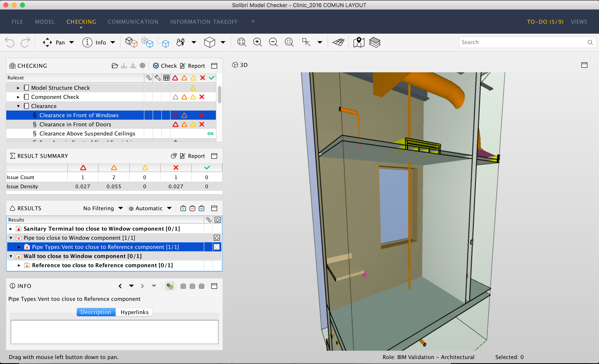Open the FILE menu

coord(17,22)
